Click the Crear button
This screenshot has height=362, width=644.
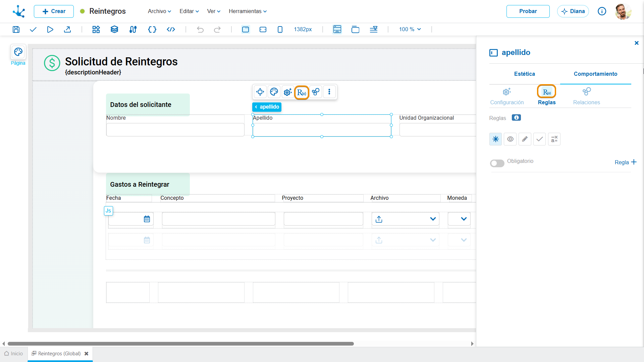tap(54, 11)
